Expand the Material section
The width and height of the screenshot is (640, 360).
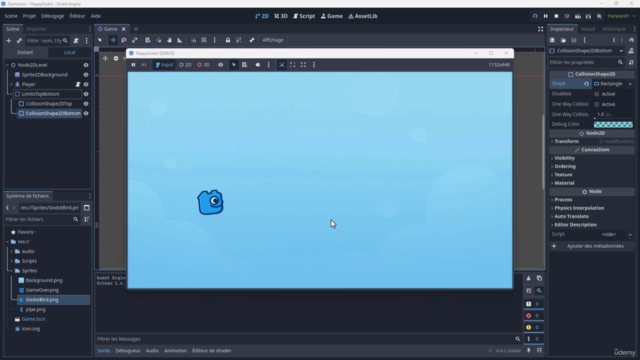click(564, 183)
